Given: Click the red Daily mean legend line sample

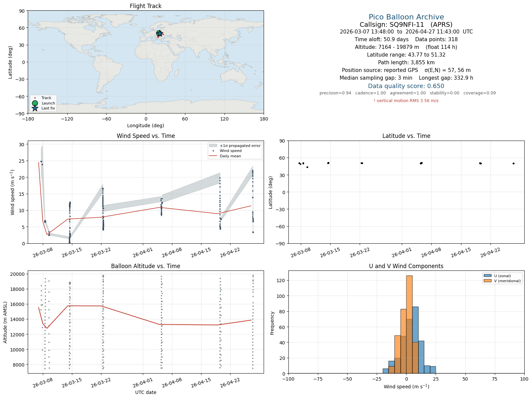Looking at the screenshot, I should coord(213,156).
